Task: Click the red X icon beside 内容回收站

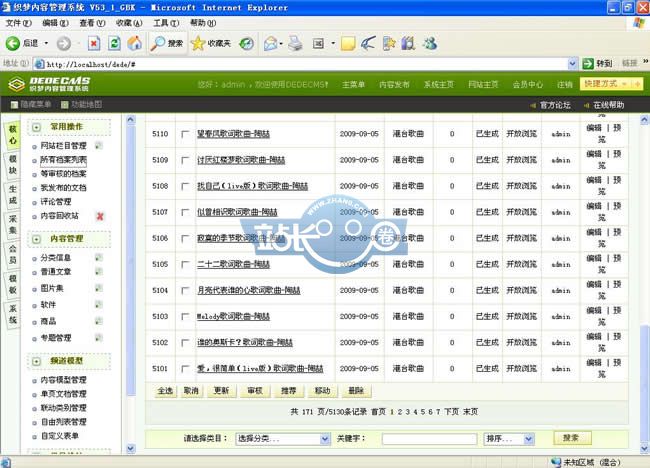Action: click(x=100, y=216)
